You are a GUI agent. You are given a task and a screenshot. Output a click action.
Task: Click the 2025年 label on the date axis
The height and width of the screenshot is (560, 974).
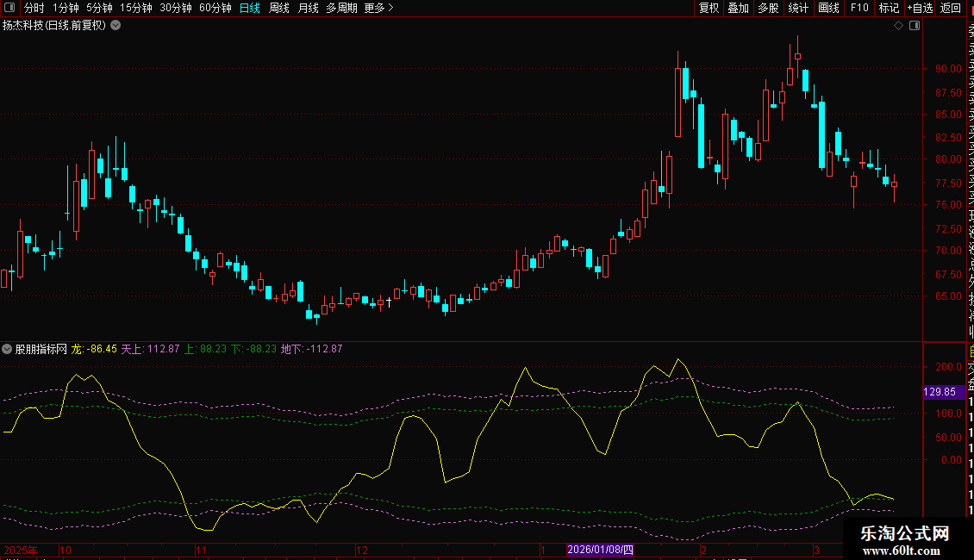click(x=21, y=550)
